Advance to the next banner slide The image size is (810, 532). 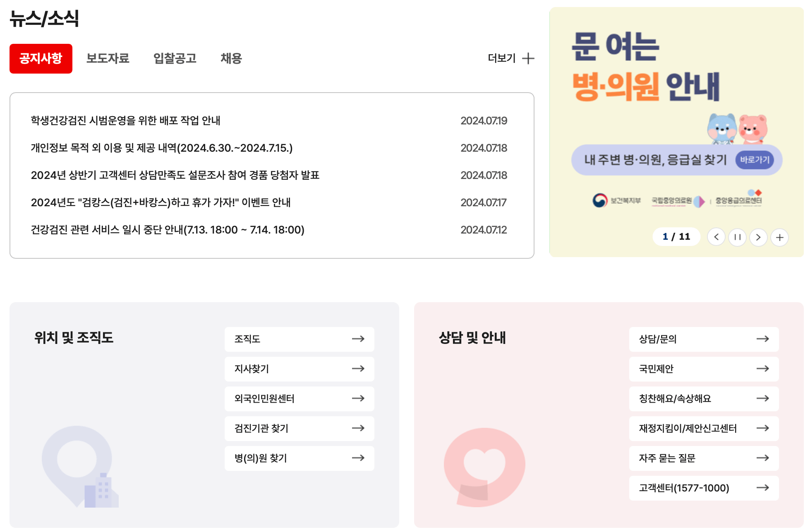(758, 237)
